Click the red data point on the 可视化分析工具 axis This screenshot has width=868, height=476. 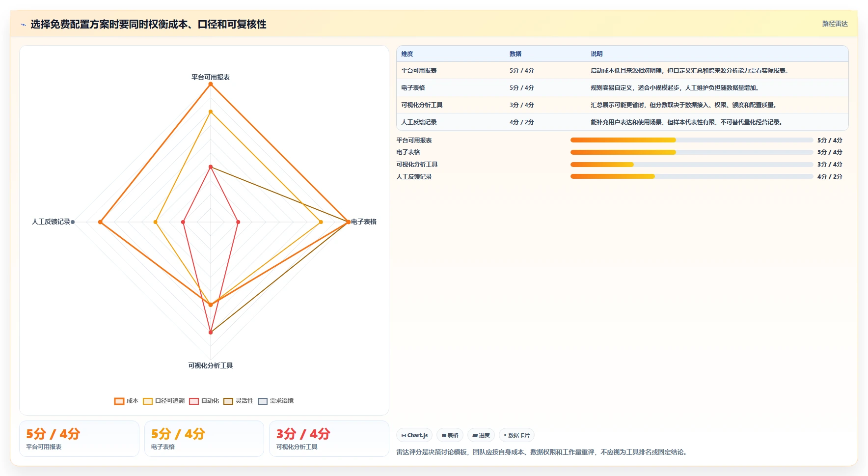pyautogui.click(x=211, y=332)
